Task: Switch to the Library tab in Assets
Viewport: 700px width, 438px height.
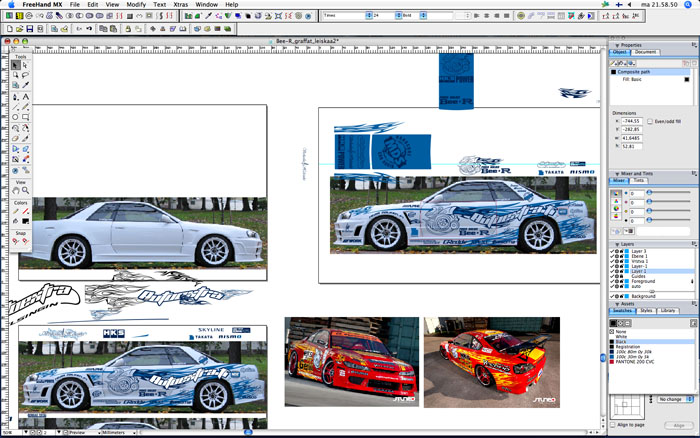Action: click(x=668, y=310)
